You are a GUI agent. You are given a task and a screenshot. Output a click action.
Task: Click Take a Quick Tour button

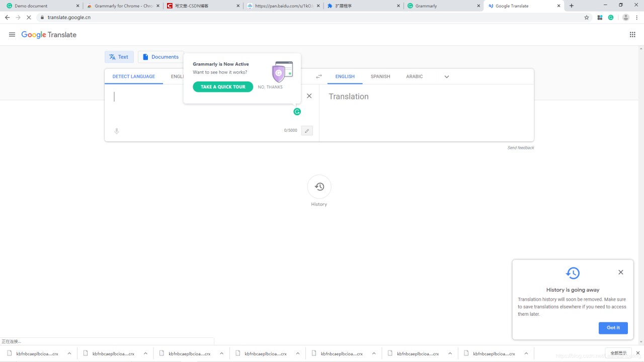223,86
